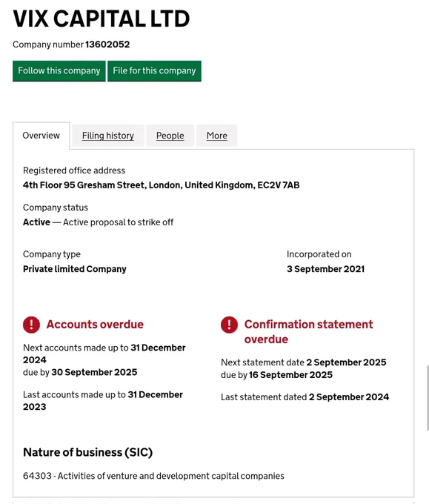This screenshot has width=429, height=504.
Task: Click the Incorporated on label
Action: pyautogui.click(x=319, y=254)
